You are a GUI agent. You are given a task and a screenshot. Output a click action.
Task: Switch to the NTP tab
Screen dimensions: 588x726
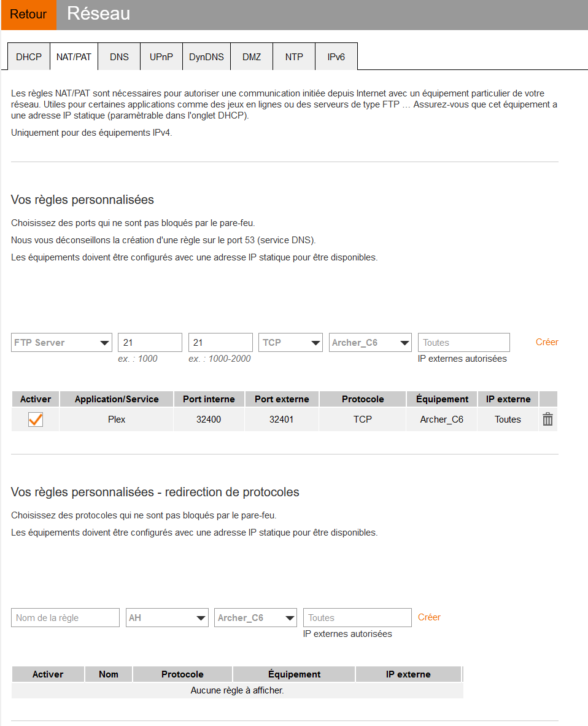click(294, 57)
